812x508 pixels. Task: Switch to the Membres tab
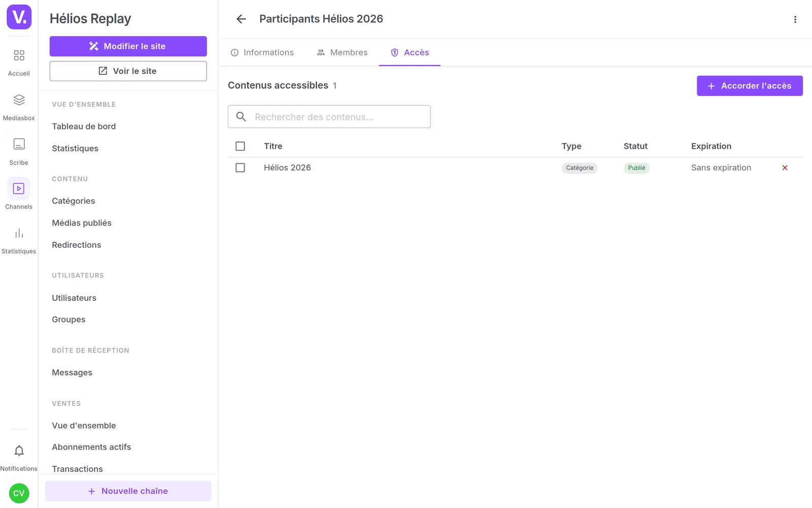point(342,52)
